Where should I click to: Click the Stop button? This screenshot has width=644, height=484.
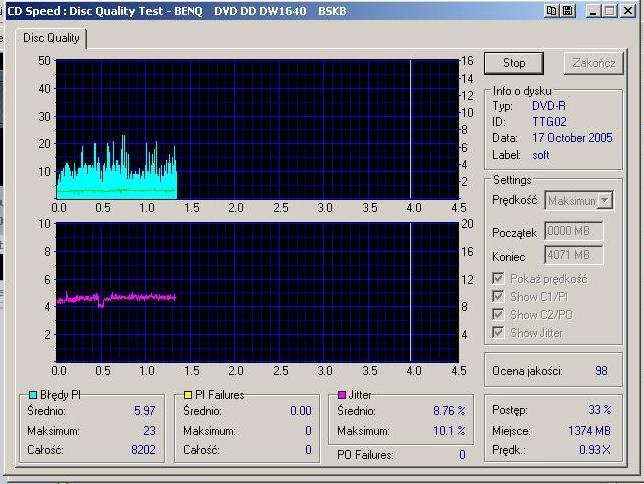click(x=514, y=63)
